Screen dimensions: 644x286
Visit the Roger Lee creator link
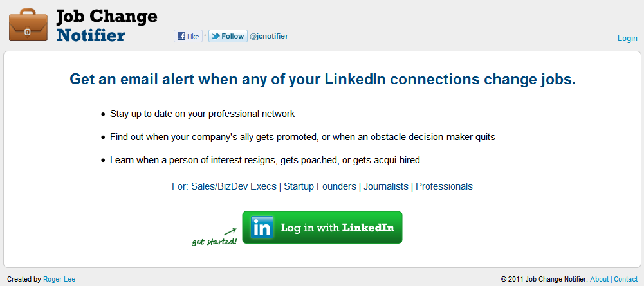click(x=59, y=279)
